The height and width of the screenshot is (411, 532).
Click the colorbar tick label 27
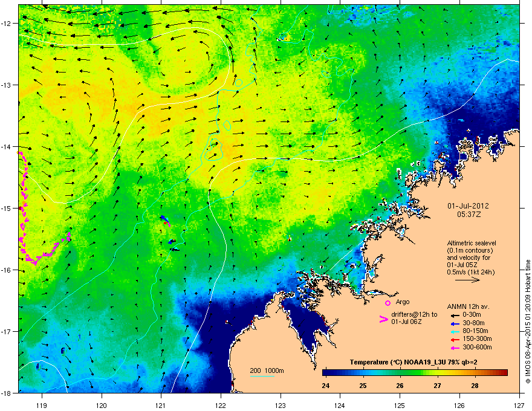(x=437, y=386)
